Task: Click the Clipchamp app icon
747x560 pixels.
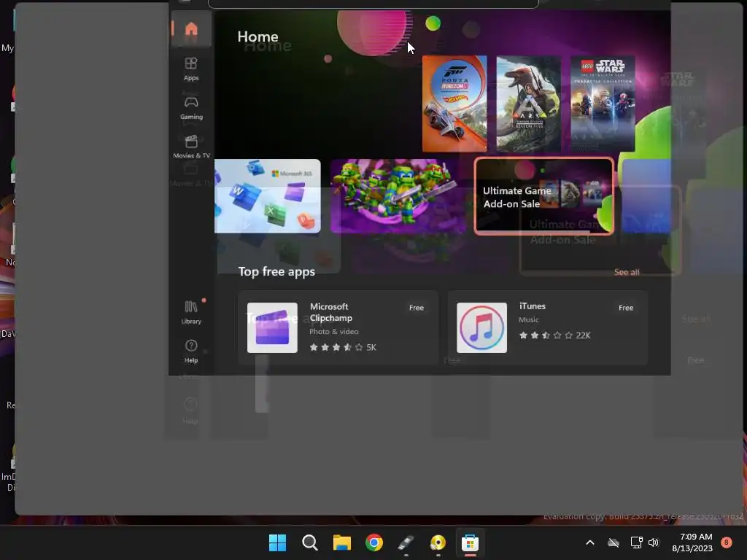Action: [272, 327]
